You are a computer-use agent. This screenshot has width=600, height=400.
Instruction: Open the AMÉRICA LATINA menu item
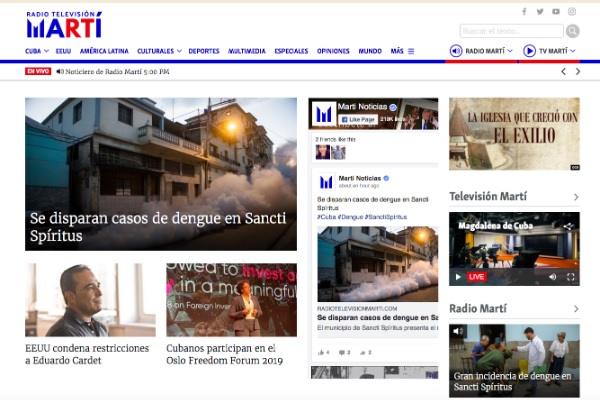click(104, 51)
